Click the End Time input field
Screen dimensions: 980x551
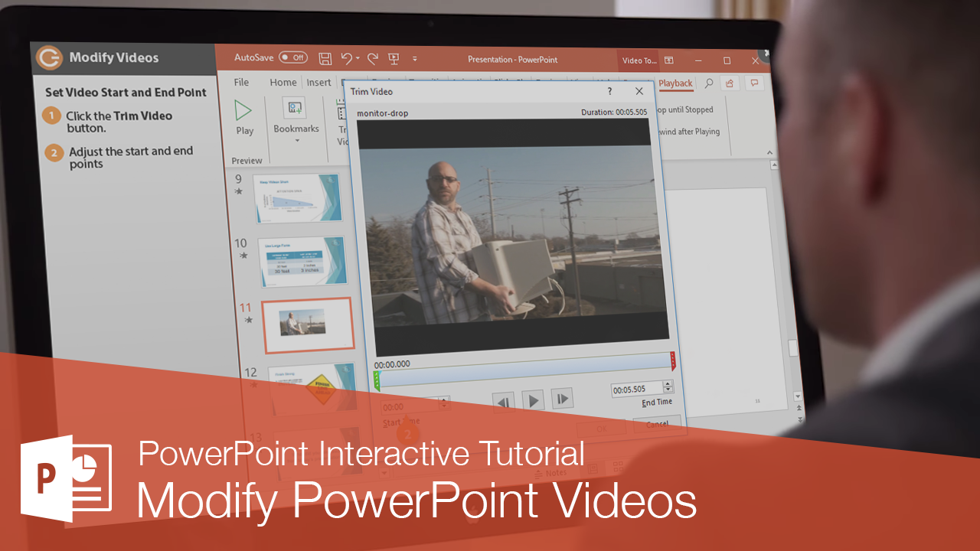[x=637, y=389]
